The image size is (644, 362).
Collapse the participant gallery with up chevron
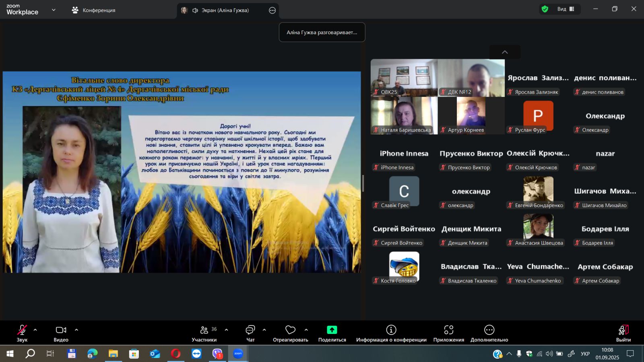[x=505, y=52]
